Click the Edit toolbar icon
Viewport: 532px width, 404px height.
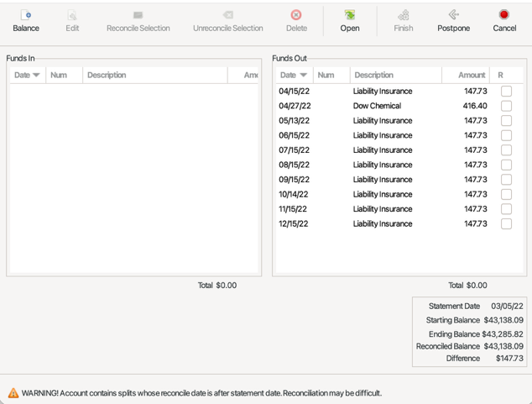click(72, 15)
